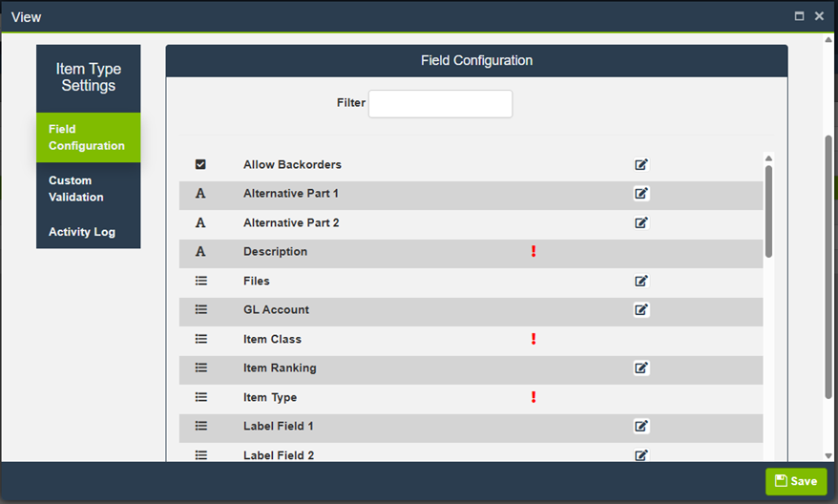This screenshot has height=504, width=838.
Task: Click the GL Account edit icon
Action: coord(641,309)
